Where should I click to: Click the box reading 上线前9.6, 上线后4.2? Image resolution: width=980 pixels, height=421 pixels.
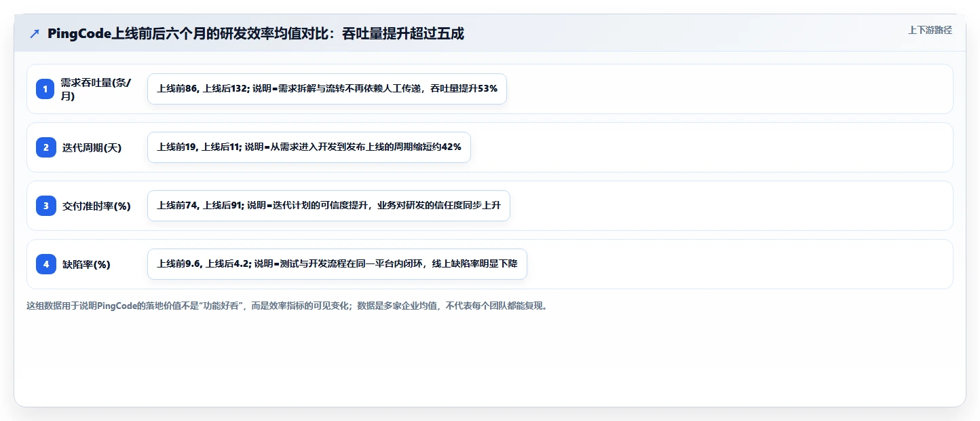click(x=337, y=264)
